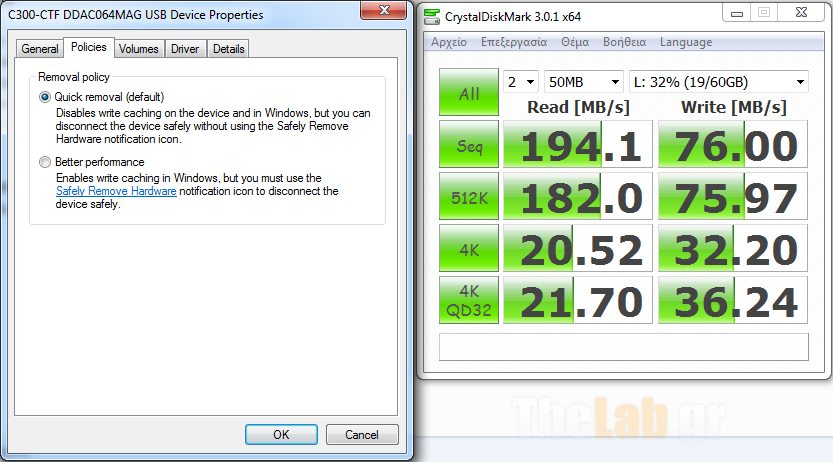The height and width of the screenshot is (462, 833).
Task: Click the 4K read result 20.52
Action: tap(578, 249)
